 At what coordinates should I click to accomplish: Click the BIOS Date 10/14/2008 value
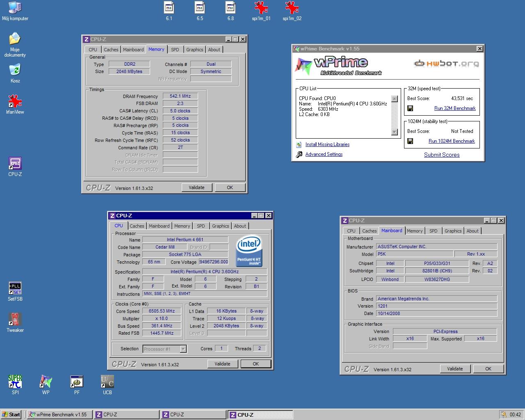tap(436, 313)
